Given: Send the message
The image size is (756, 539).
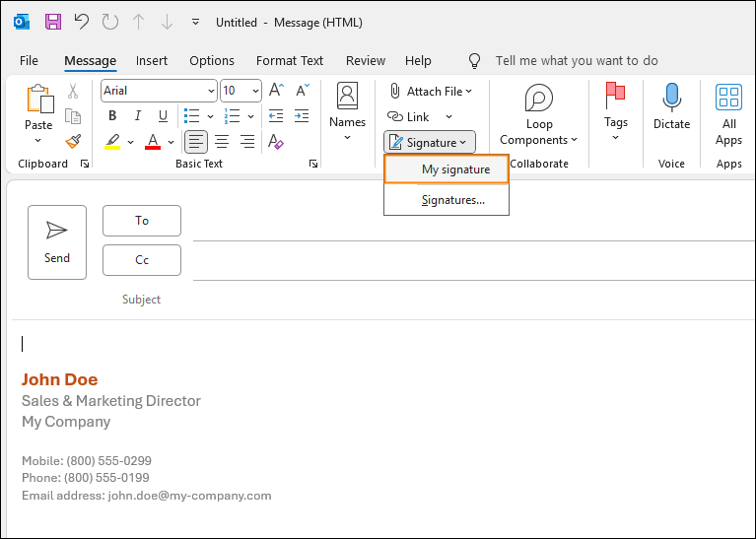Looking at the screenshot, I should (57, 242).
